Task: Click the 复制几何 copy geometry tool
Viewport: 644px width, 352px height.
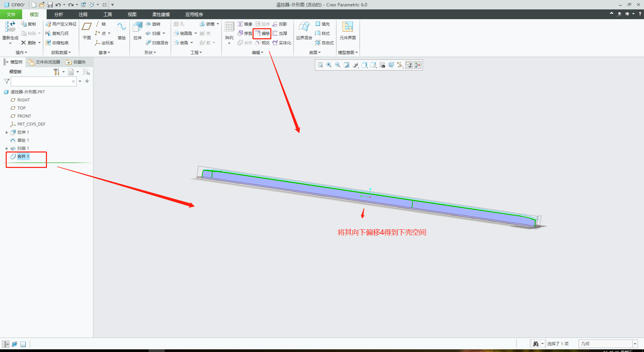Action: (x=57, y=33)
